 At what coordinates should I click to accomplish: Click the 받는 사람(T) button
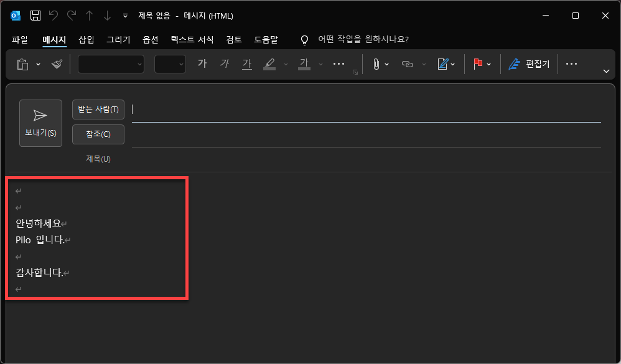98,110
